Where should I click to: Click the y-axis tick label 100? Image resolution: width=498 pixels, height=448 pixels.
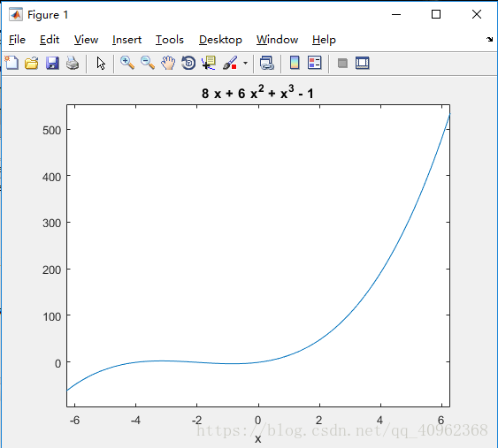[52, 316]
